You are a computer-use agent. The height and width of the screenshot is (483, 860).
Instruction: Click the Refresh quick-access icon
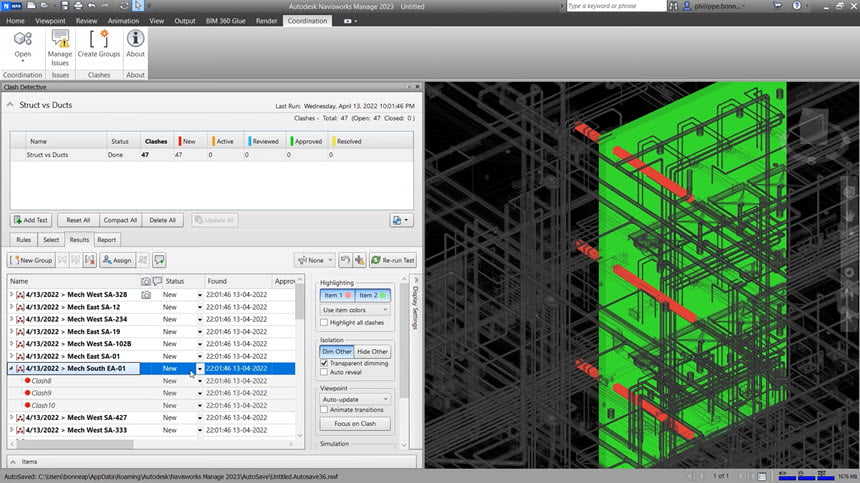click(x=124, y=6)
